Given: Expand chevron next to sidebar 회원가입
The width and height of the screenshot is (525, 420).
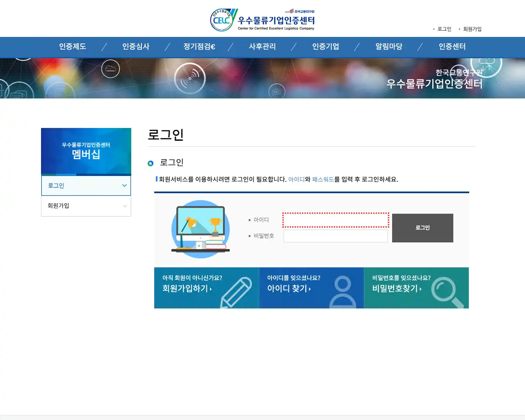Looking at the screenshot, I should point(125,206).
